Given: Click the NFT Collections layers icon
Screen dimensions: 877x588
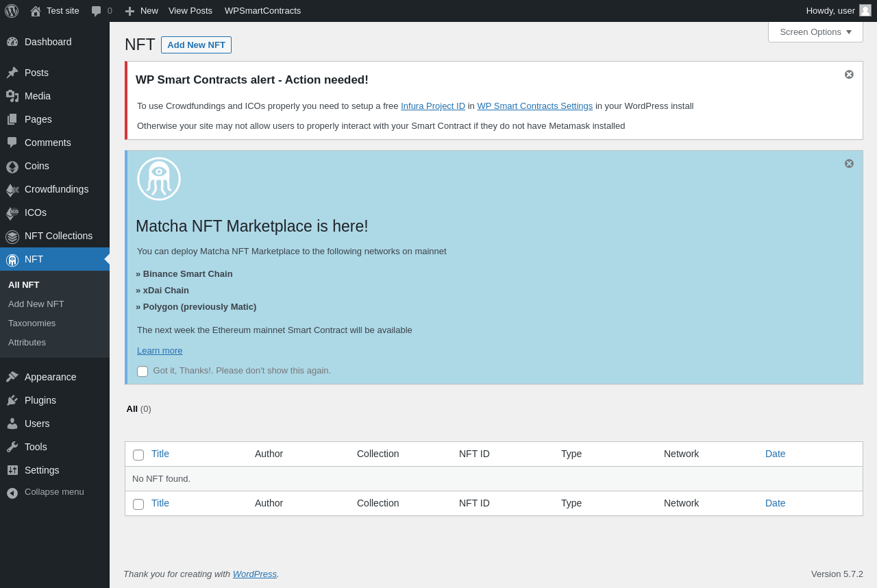Looking at the screenshot, I should [x=12, y=236].
